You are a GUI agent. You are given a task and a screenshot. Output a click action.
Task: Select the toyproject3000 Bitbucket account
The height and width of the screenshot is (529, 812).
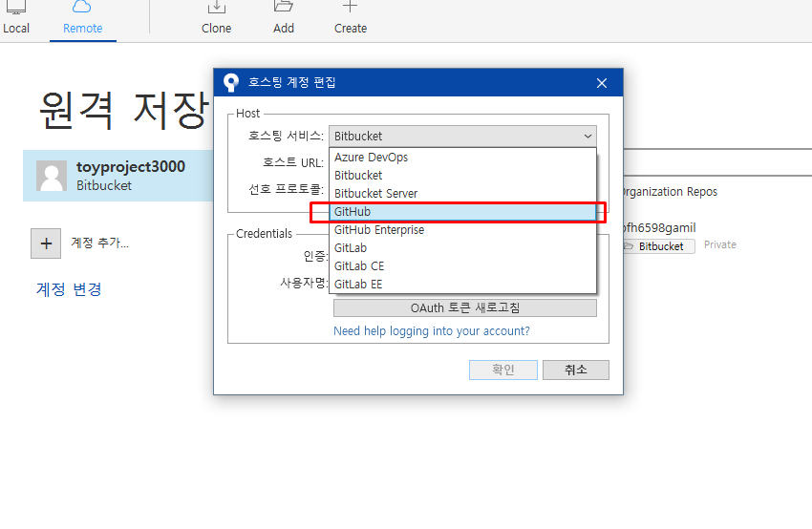pyautogui.click(x=118, y=176)
